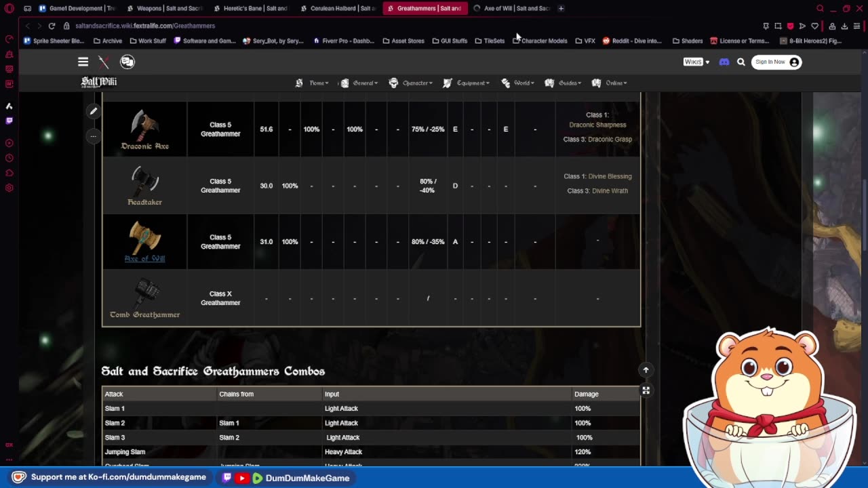Click the heart bookmark icon in the address bar
868x488 pixels.
coord(814,26)
